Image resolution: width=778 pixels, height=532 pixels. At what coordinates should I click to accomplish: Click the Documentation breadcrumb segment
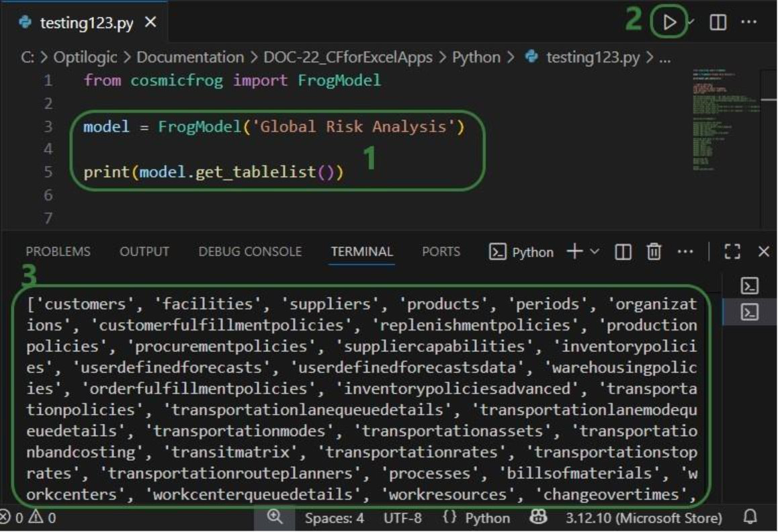[190, 58]
